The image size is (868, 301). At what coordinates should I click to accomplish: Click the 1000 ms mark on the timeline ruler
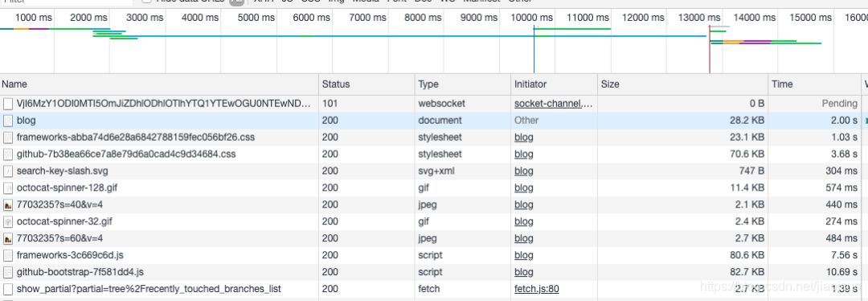click(x=33, y=18)
